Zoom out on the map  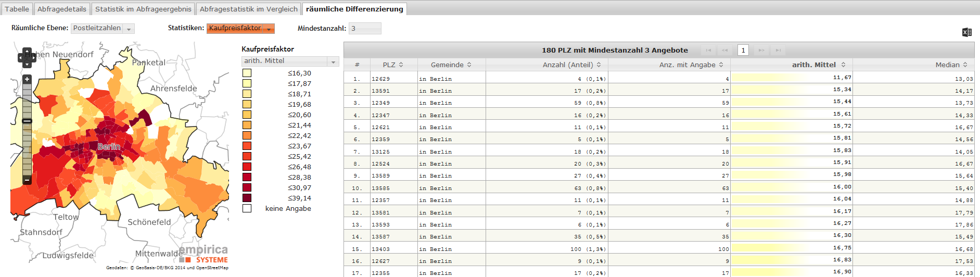(27, 180)
